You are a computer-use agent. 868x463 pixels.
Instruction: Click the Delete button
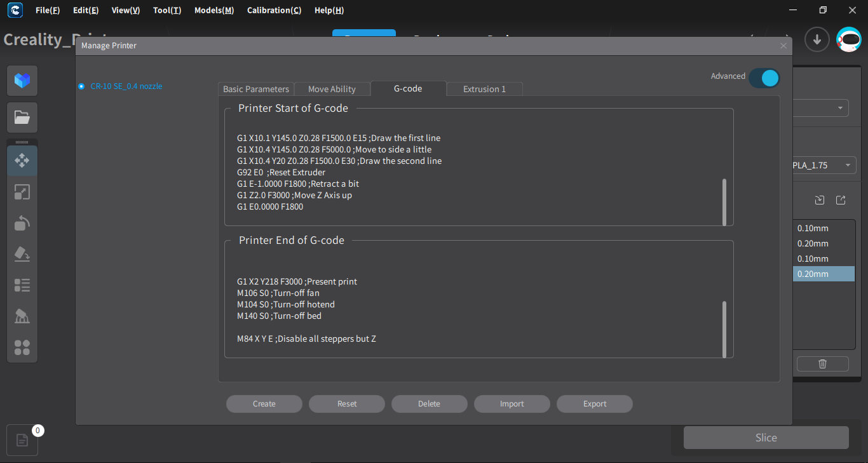coord(430,404)
